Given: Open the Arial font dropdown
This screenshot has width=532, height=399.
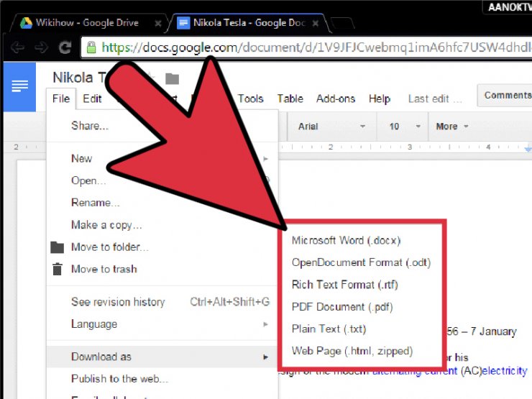Looking at the screenshot, I should coord(331,127).
